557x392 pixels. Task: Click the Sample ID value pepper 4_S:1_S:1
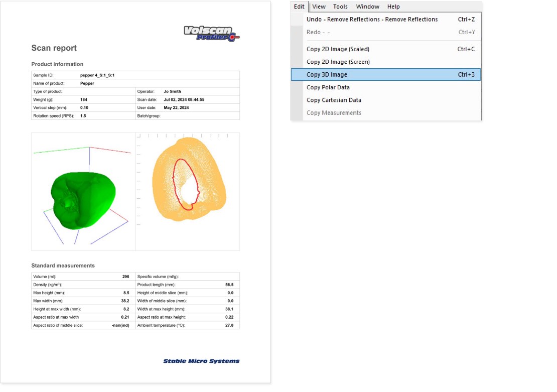(100, 75)
